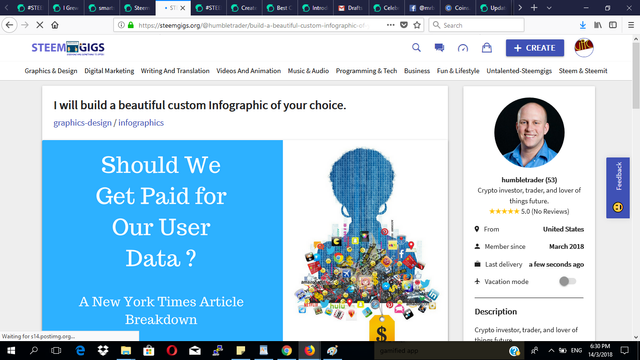
Task: Click humbletrader profile photo
Action: click(x=529, y=133)
